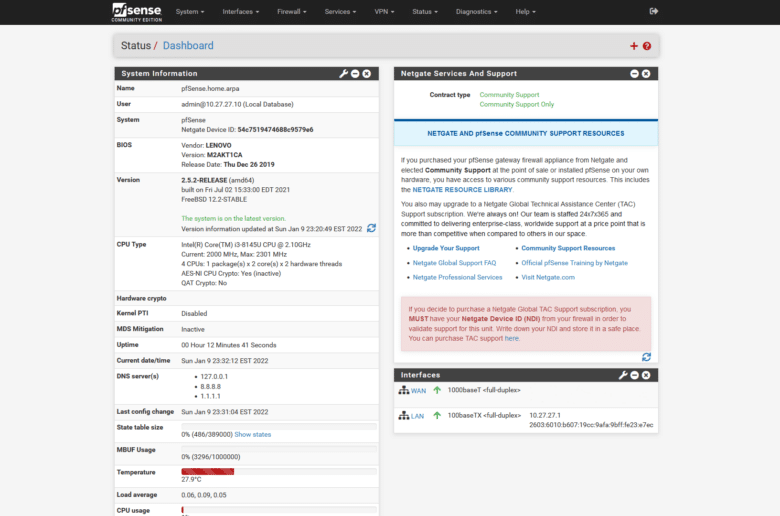Click the logout icon in top bar
The width and height of the screenshot is (780, 516).
[654, 11]
